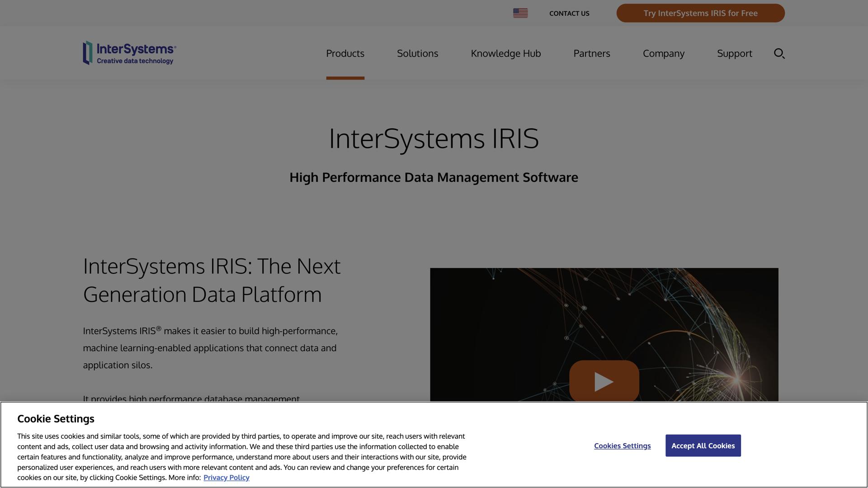Click "Try InterSystems IRIS for Free"
This screenshot has width=868, height=488.
[700, 13]
